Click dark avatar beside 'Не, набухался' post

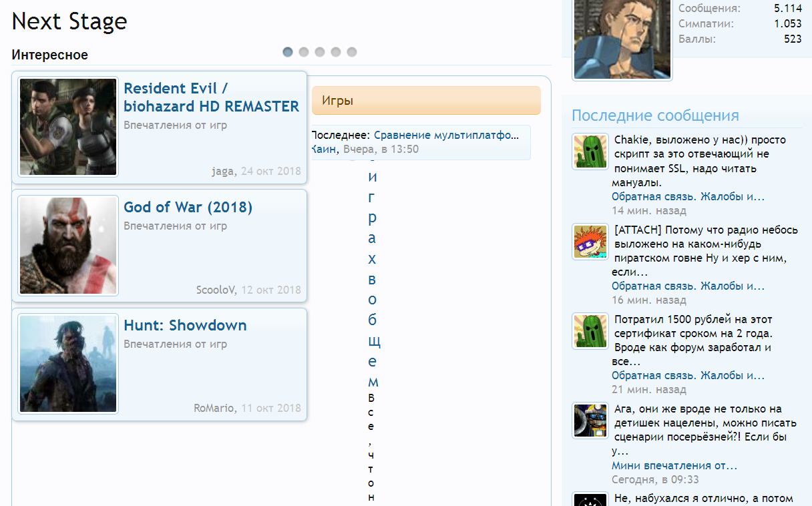coord(590,499)
